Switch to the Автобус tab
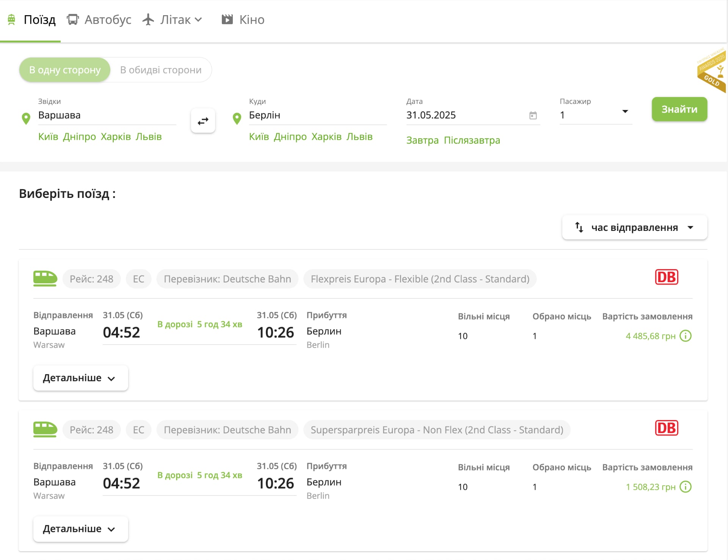Viewport: 728px width, 560px height. tap(99, 20)
